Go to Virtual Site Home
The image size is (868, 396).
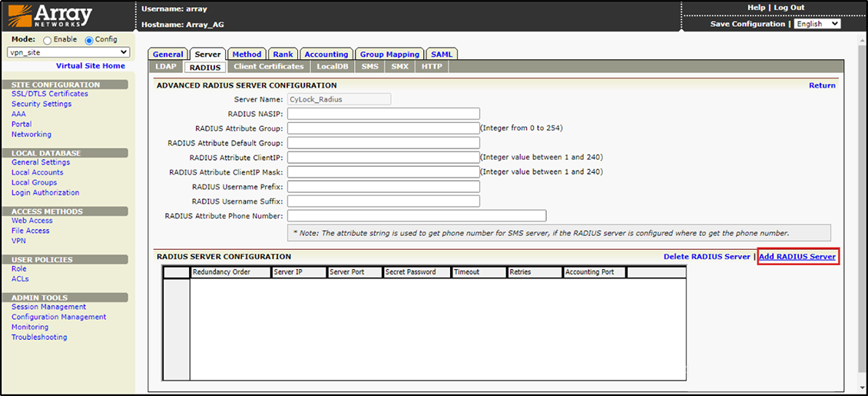tap(90, 66)
